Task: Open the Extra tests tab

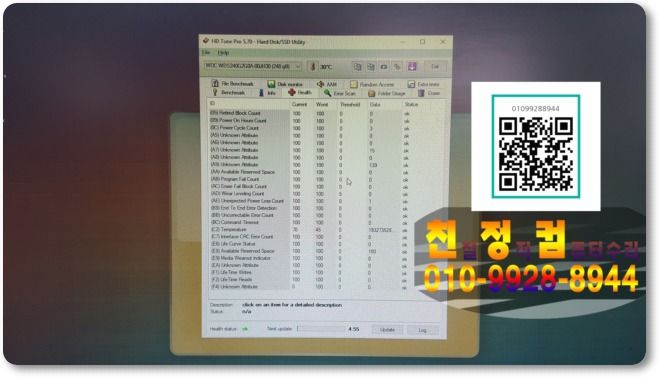Action: click(423, 85)
